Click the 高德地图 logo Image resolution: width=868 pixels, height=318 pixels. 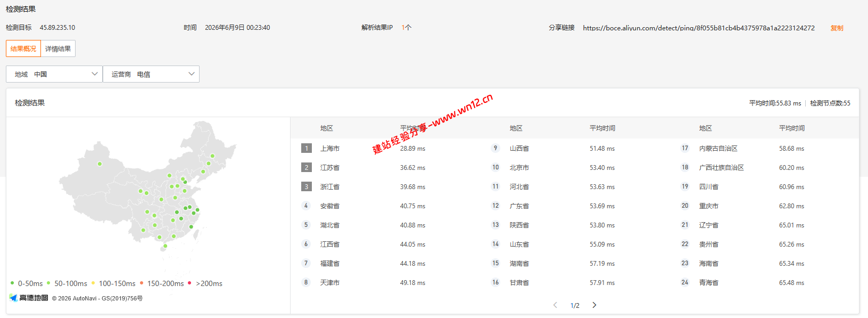click(29, 298)
